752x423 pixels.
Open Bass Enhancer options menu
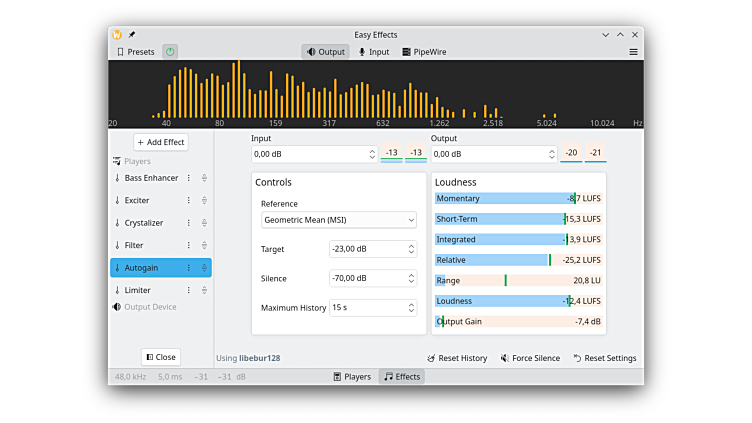188,178
